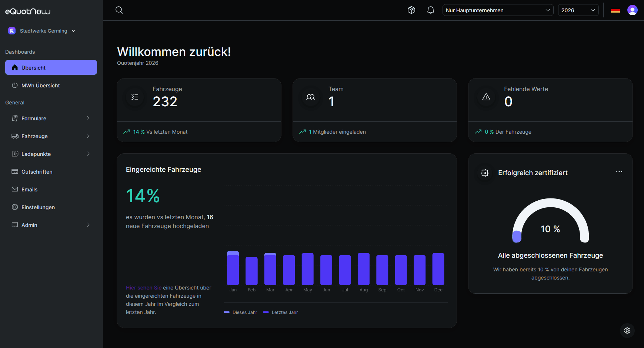Select the Übersicht dashboard item

tap(51, 67)
